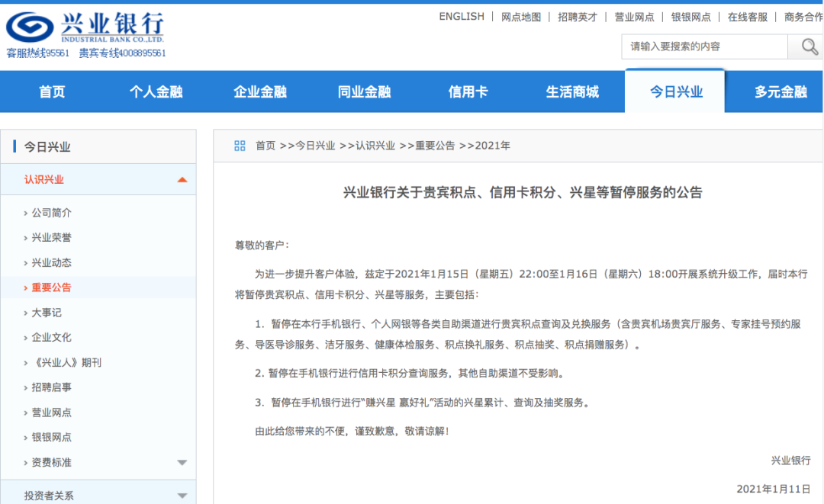
Task: Click the Industrial Bank logo
Action: (x=85, y=27)
